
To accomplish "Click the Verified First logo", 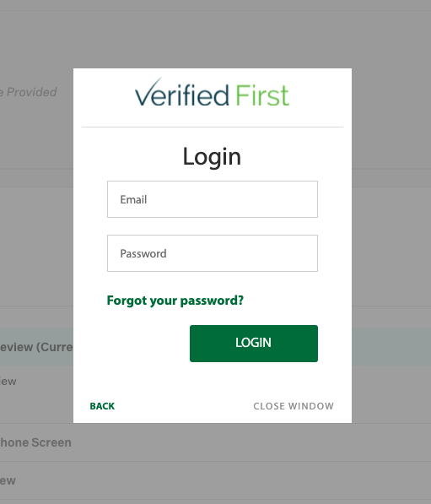I will (212, 93).
